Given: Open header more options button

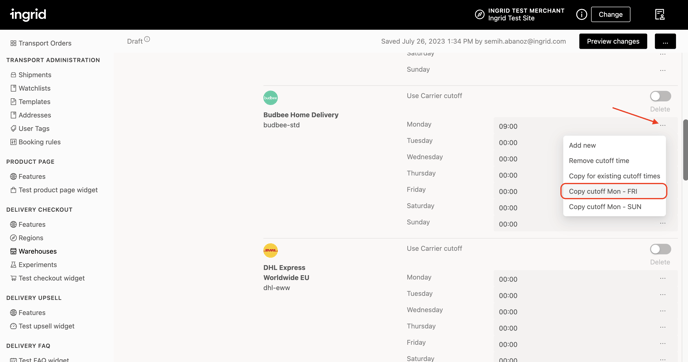Looking at the screenshot, I should [x=665, y=41].
